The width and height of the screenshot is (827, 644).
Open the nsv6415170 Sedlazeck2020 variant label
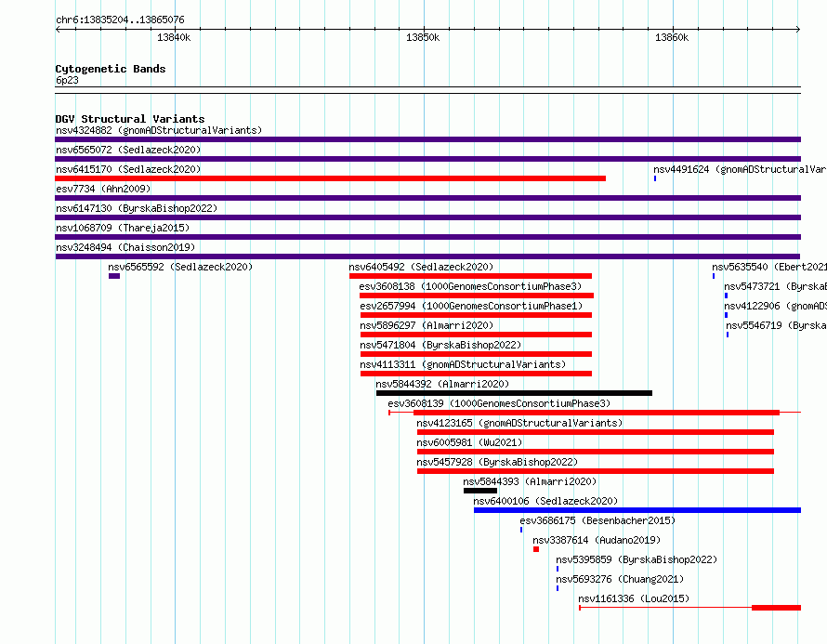[128, 169]
